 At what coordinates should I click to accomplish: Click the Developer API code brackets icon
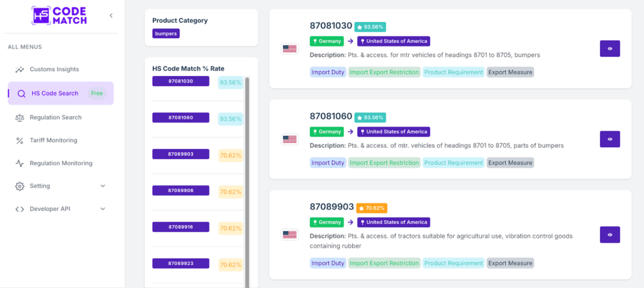[x=19, y=209]
